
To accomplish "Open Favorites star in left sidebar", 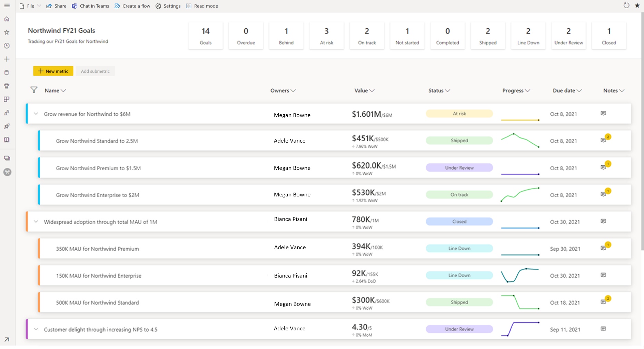I will [7, 32].
